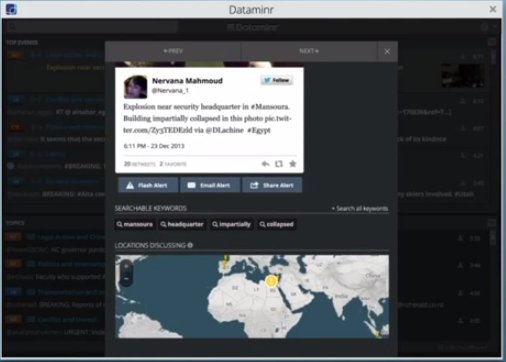Click the yellow Egypt marker on the map
Viewport: 506px width, 362px height.
coord(271,282)
